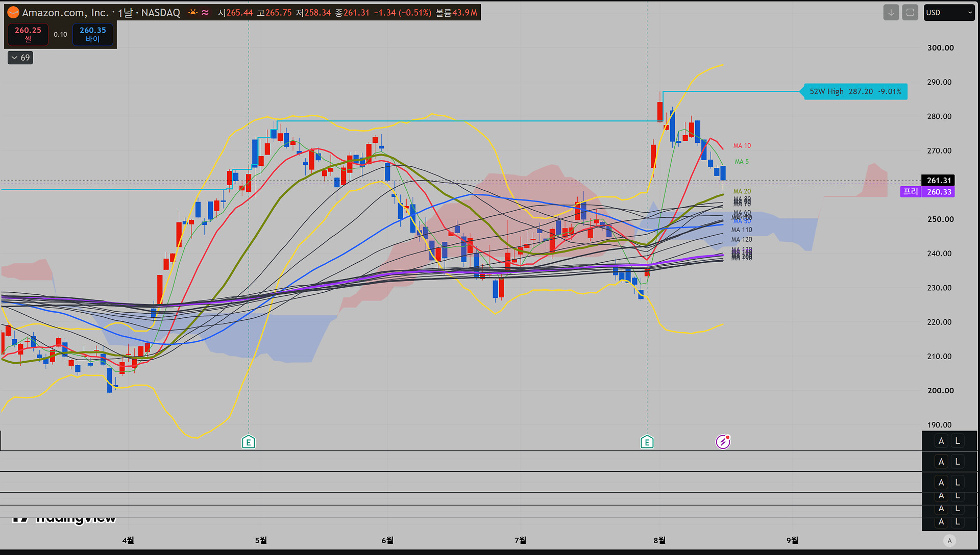This screenshot has width=980, height=555.
Task: Click the pink wave icon beside NASDAQ
Action: 205,12
